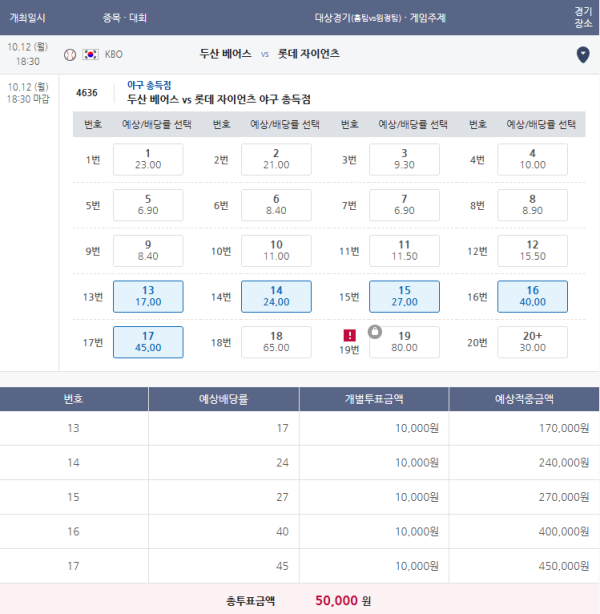Select total score 20+ at odds 30.00
The image size is (600, 614).
click(x=532, y=342)
